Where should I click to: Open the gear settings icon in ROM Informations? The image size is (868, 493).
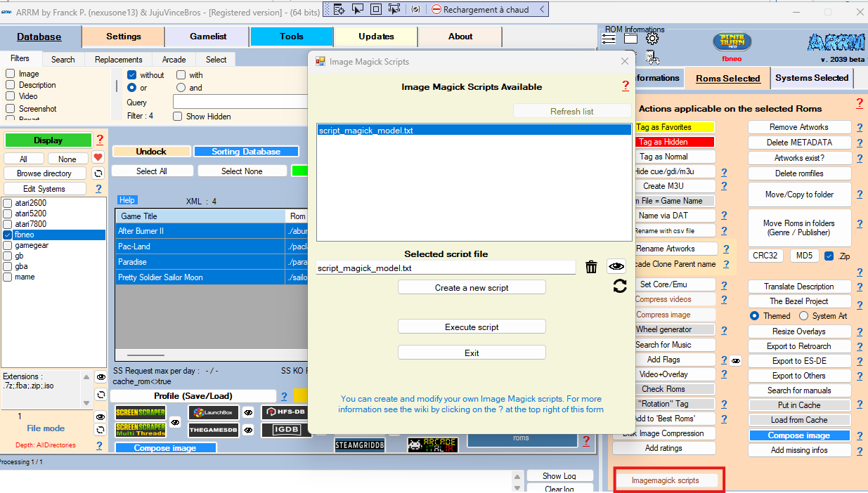tap(652, 39)
